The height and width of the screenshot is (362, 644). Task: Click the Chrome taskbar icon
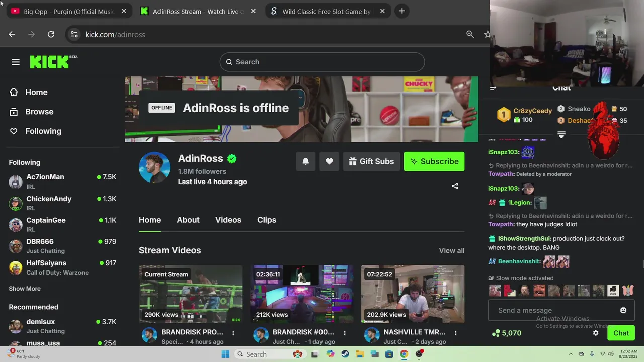coord(404,354)
